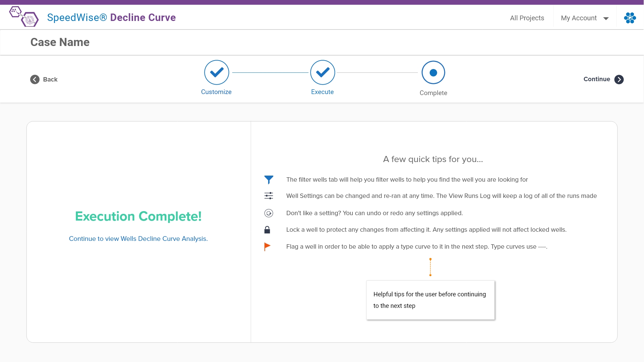The height and width of the screenshot is (362, 644).
Task: Click the SpeedWise hexagon logo icon
Action: point(24,17)
